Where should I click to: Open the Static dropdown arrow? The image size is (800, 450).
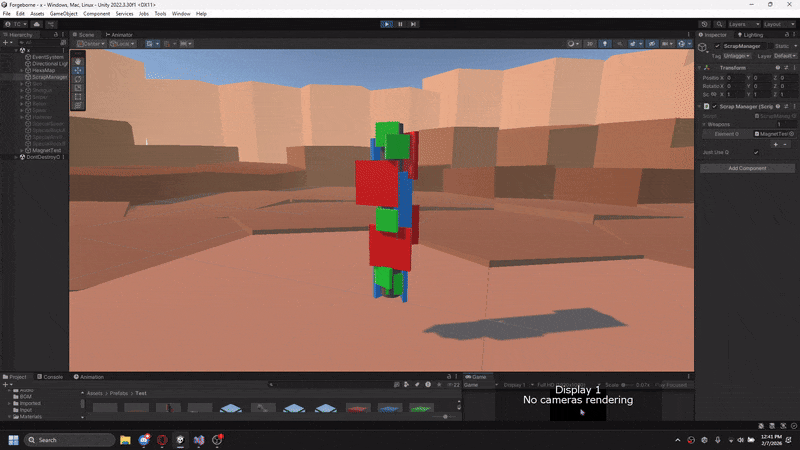coord(795,46)
